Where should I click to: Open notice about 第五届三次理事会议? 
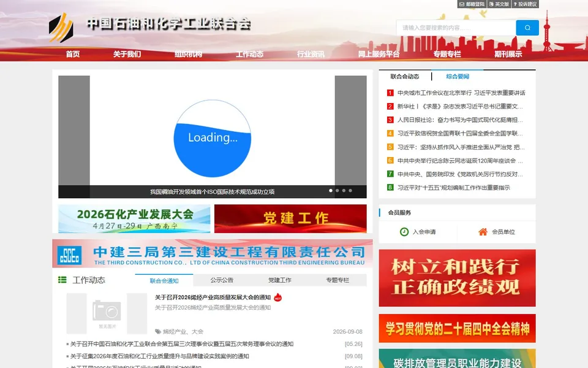[x=182, y=344]
